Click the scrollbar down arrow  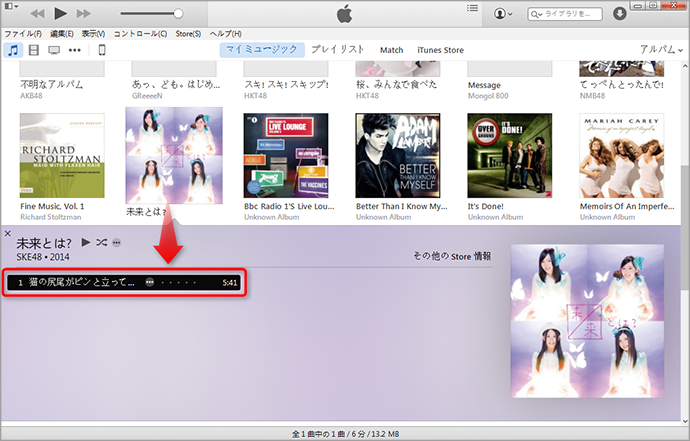click(685, 421)
